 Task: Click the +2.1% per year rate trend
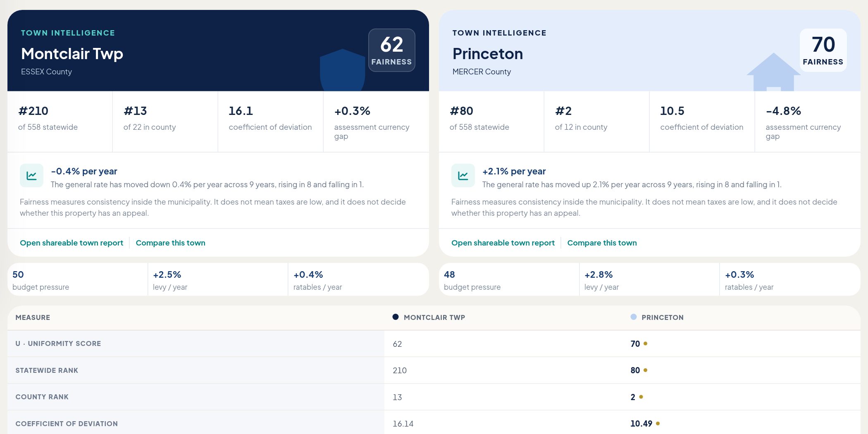click(x=514, y=171)
